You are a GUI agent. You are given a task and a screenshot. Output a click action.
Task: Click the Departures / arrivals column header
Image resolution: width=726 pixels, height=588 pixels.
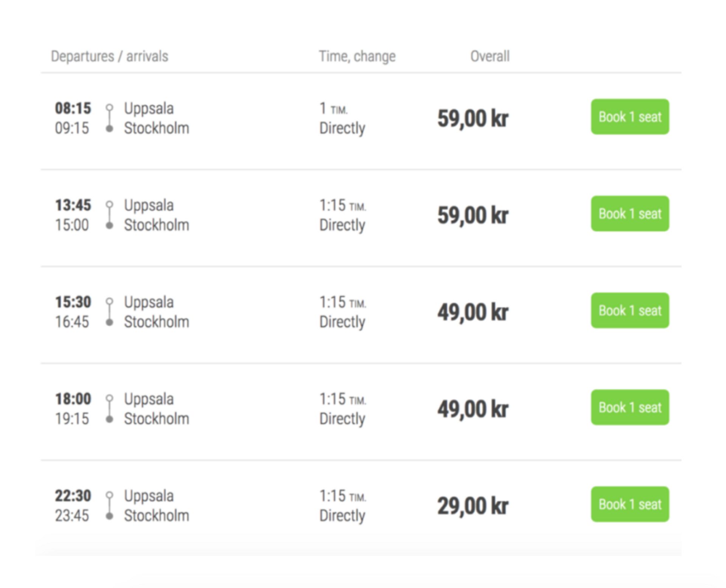click(110, 56)
